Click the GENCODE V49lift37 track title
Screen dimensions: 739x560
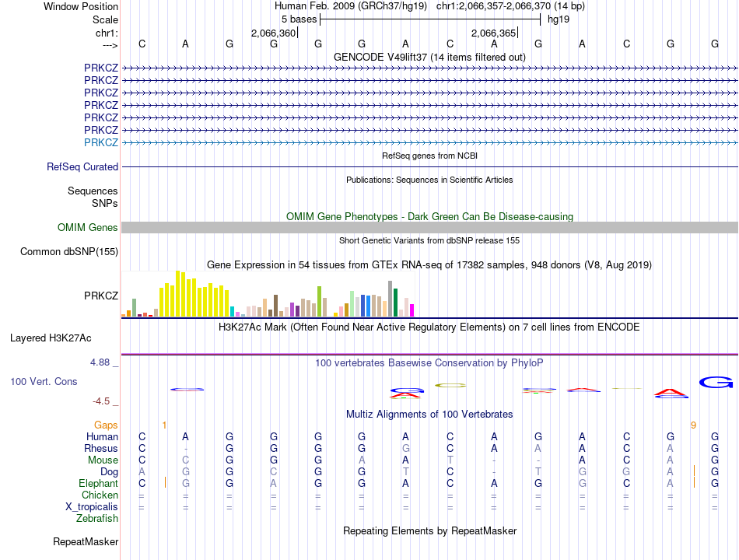click(429, 57)
